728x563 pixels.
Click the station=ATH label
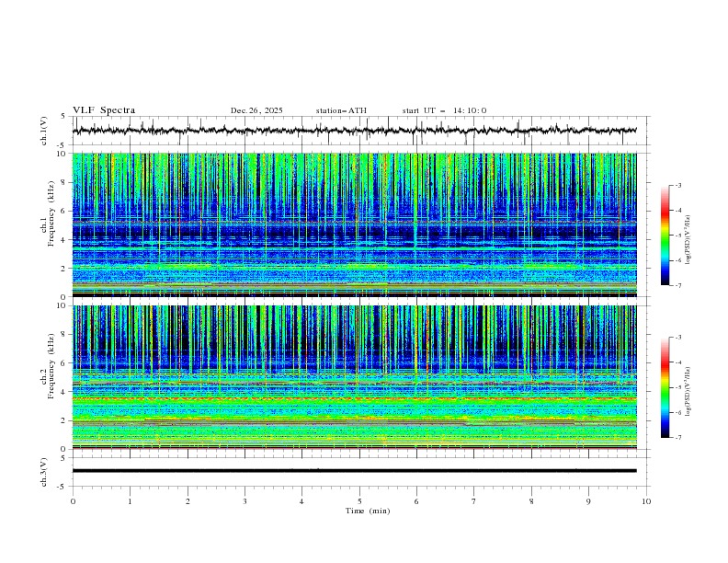(x=341, y=110)
